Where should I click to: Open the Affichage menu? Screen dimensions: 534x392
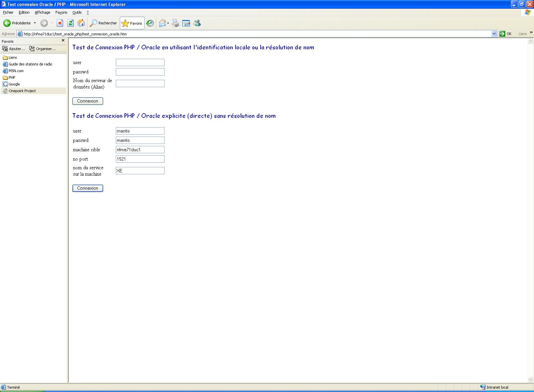pyautogui.click(x=42, y=12)
